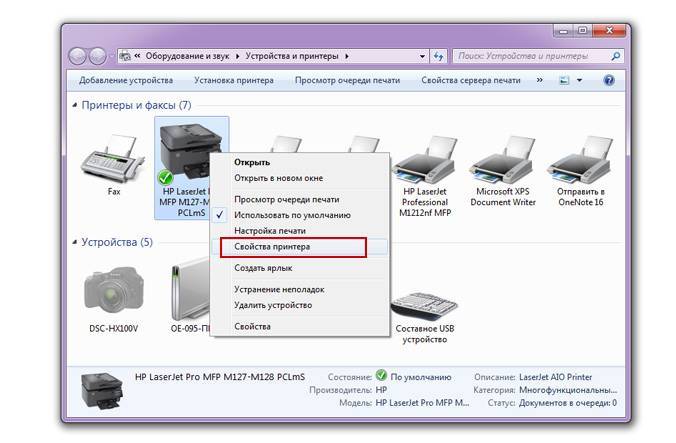Choose Открыть in the context menu

[x=299, y=162]
